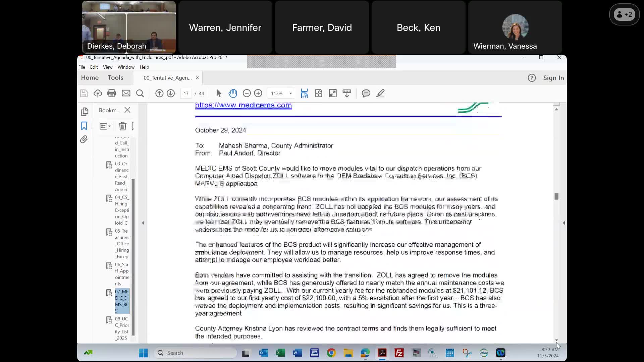Image resolution: width=644 pixels, height=362 pixels.
Task: Activate the Hand pan tool
Action: click(233, 94)
